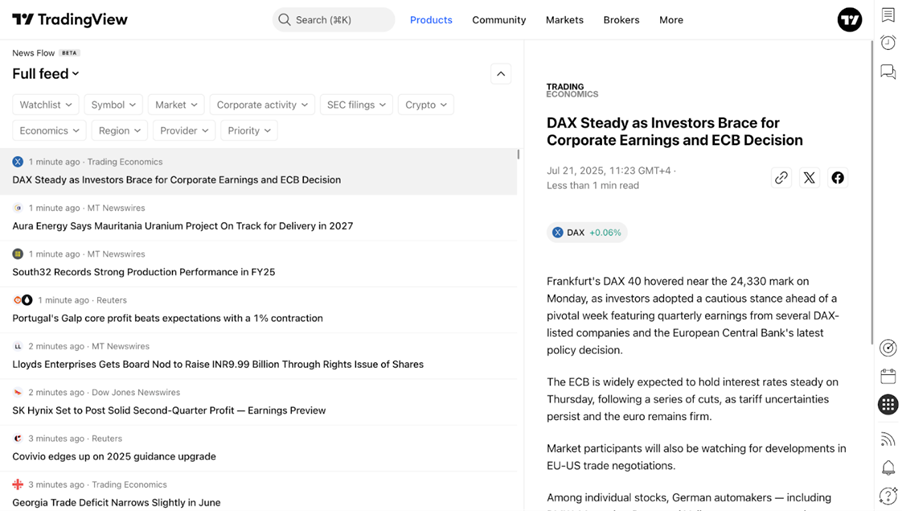Open South32 Records Strong Production news

tap(258, 264)
